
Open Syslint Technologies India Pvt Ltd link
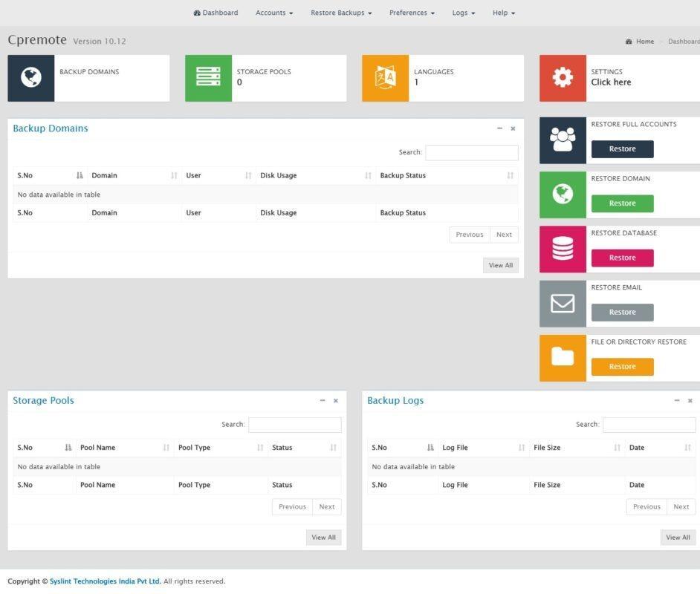click(x=106, y=581)
